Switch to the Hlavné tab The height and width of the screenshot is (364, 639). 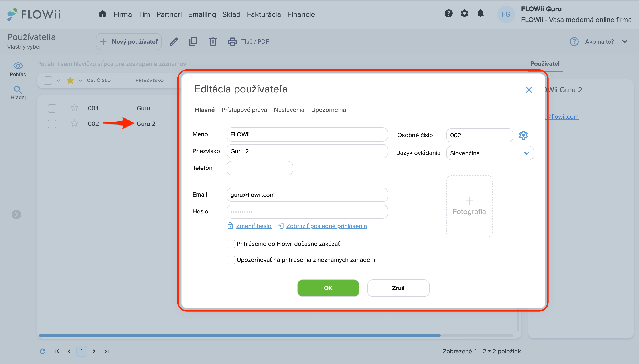pyautogui.click(x=205, y=110)
